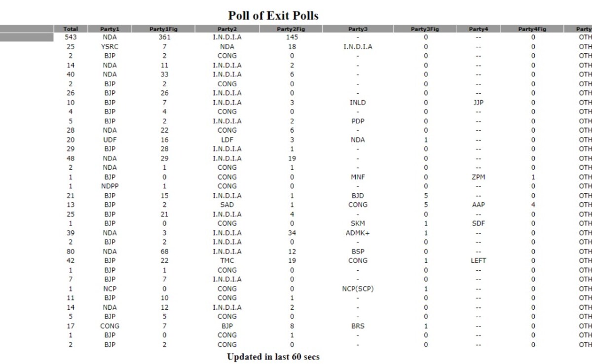Click the ADMK+ party cell

(358, 233)
